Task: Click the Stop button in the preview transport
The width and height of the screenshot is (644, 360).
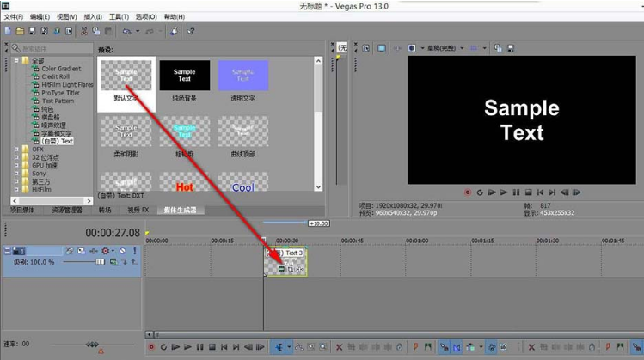Action: pos(528,192)
